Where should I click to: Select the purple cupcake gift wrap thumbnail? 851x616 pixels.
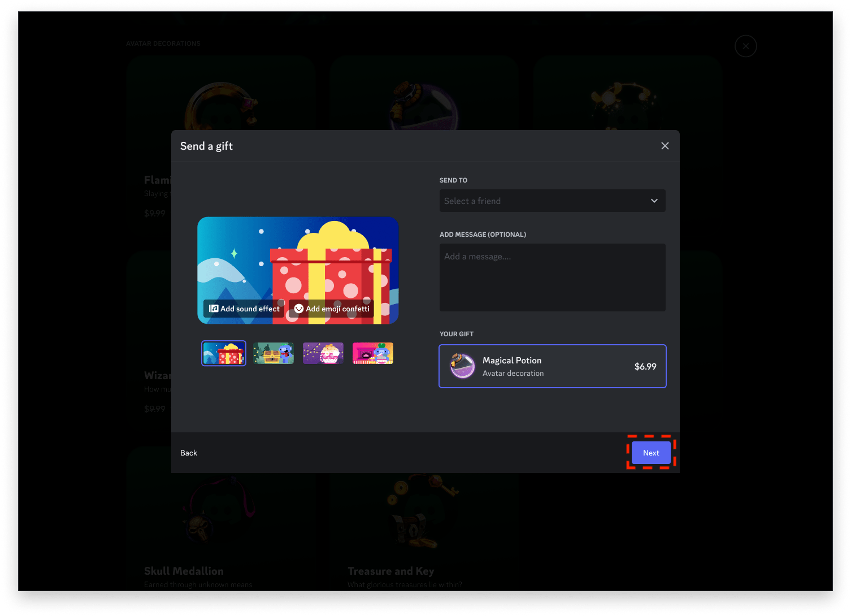[x=323, y=353]
